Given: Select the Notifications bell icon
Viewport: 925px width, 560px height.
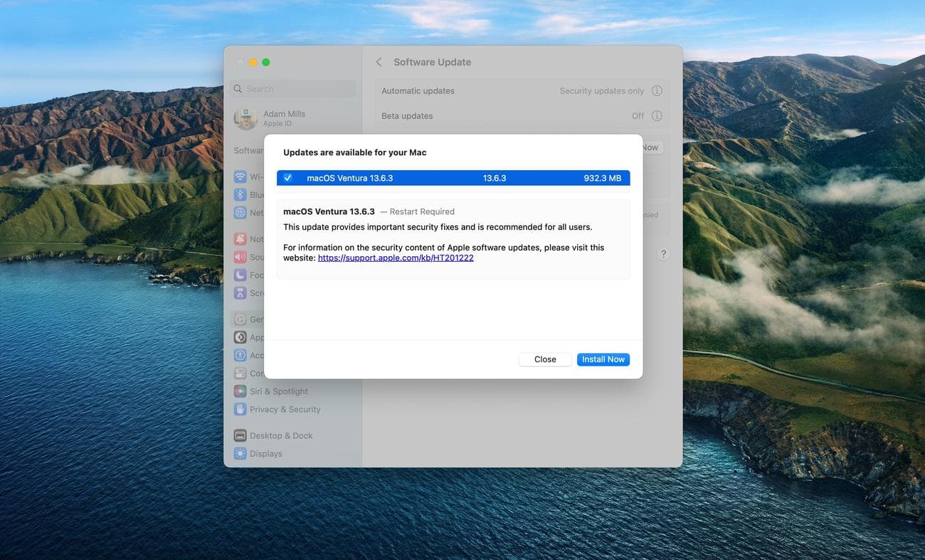Looking at the screenshot, I should point(240,239).
